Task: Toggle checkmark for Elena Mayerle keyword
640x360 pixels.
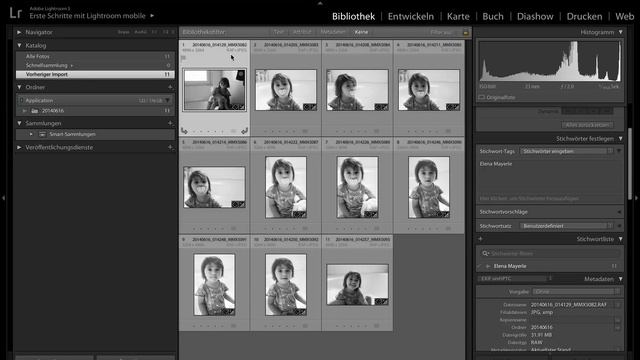Action: point(480,266)
